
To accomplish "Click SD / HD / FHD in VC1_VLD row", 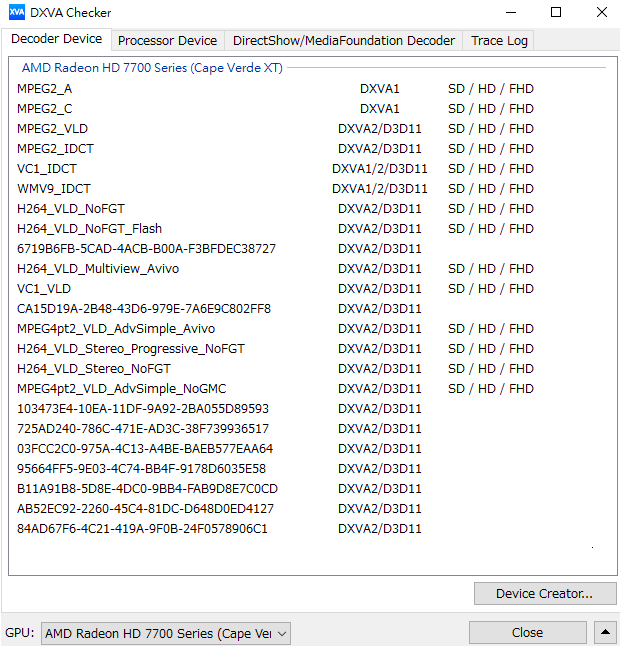I will 491,288.
